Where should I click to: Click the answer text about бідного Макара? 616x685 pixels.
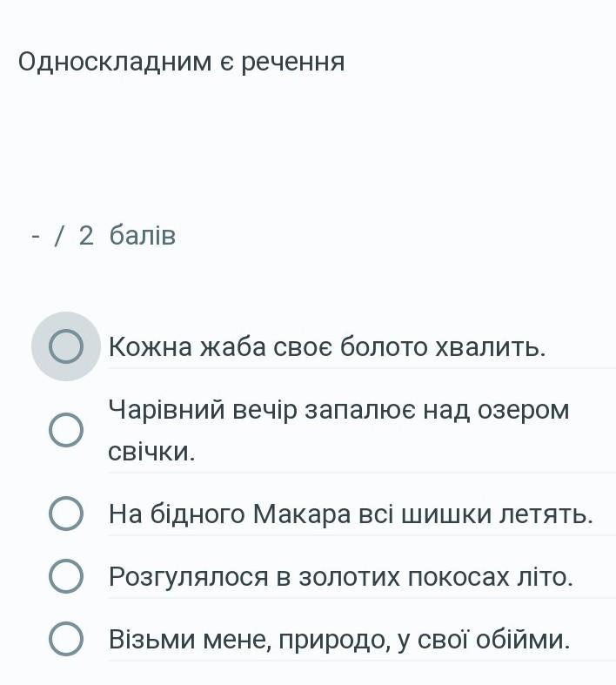351,514
